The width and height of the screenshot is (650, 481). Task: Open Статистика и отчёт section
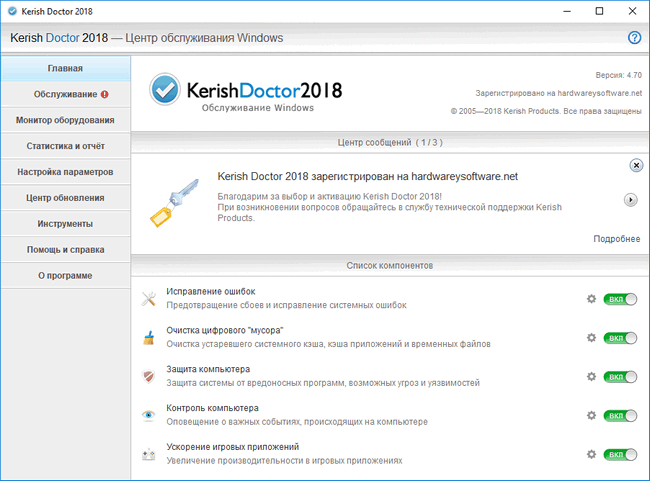tap(65, 146)
